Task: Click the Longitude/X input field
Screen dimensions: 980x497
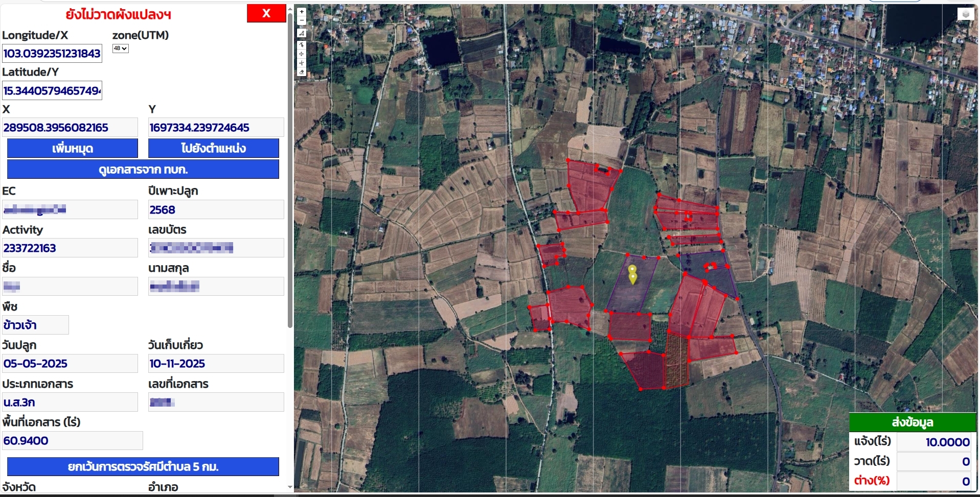Action: 52,54
